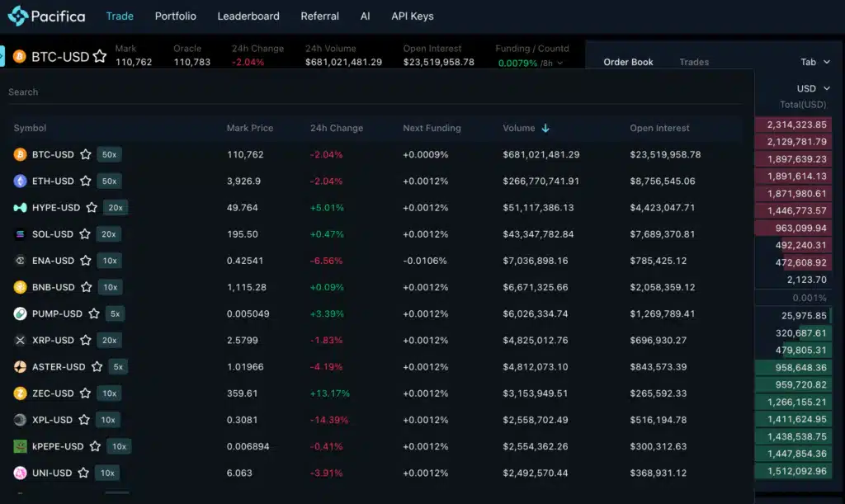Star the BTC-USD pair in header
Viewport: 845px width, 504px height.
click(100, 56)
